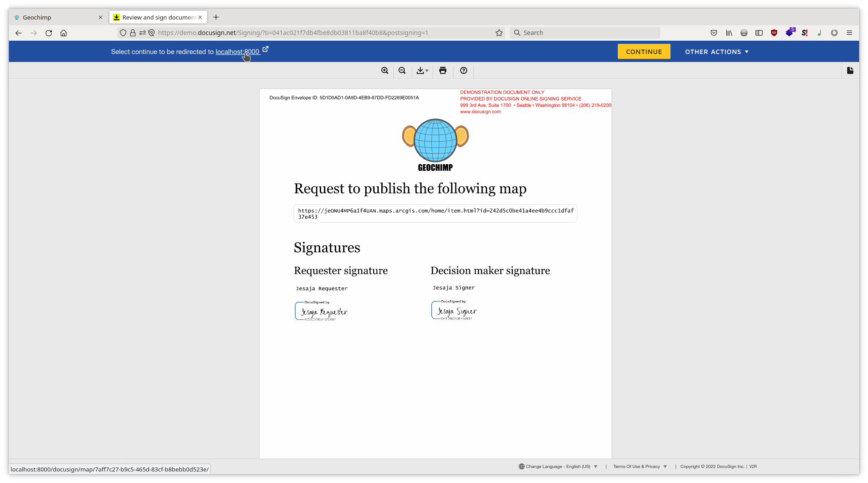
Task: Click the Jesaja Signer signature box
Action: coord(455,310)
